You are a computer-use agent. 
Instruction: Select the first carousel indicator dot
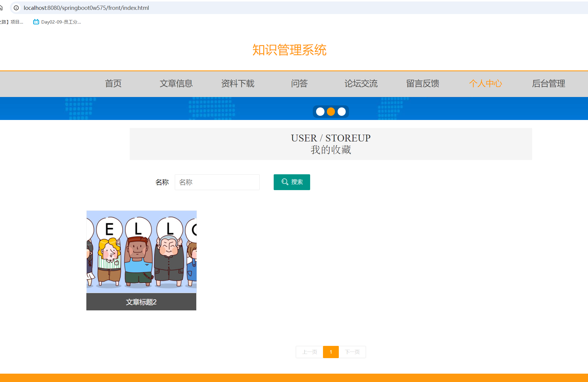320,111
